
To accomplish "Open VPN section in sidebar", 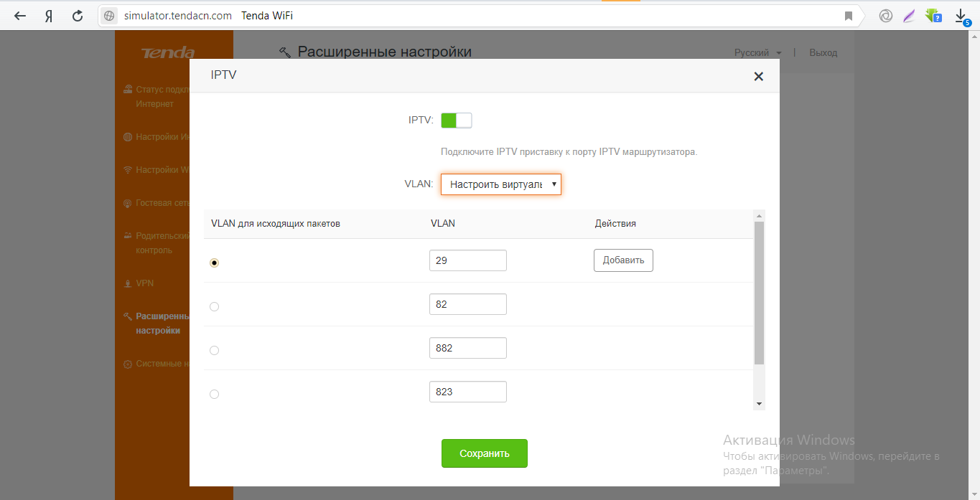I will pos(144,283).
